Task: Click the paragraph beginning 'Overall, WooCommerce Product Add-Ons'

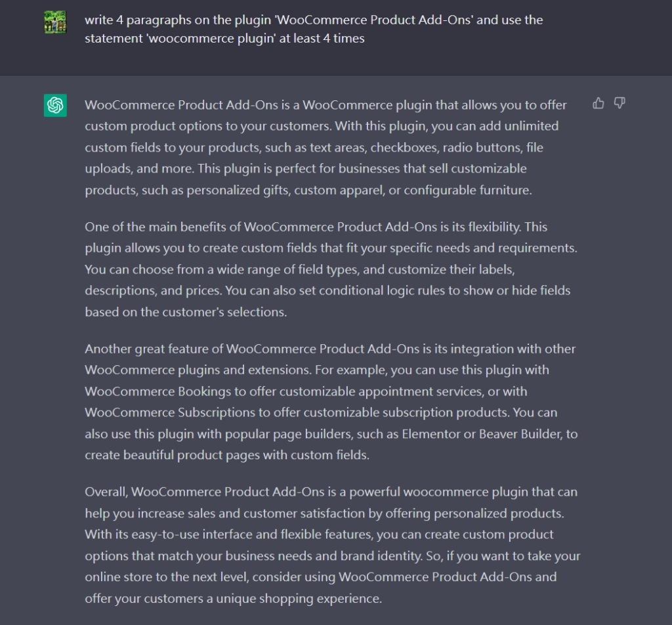Action: [x=332, y=544]
